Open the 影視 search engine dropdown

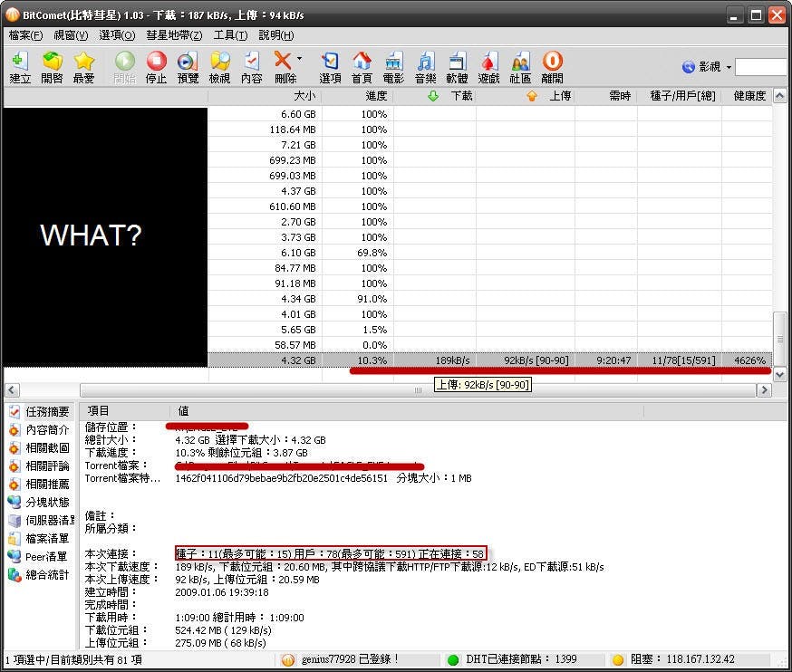click(x=728, y=67)
